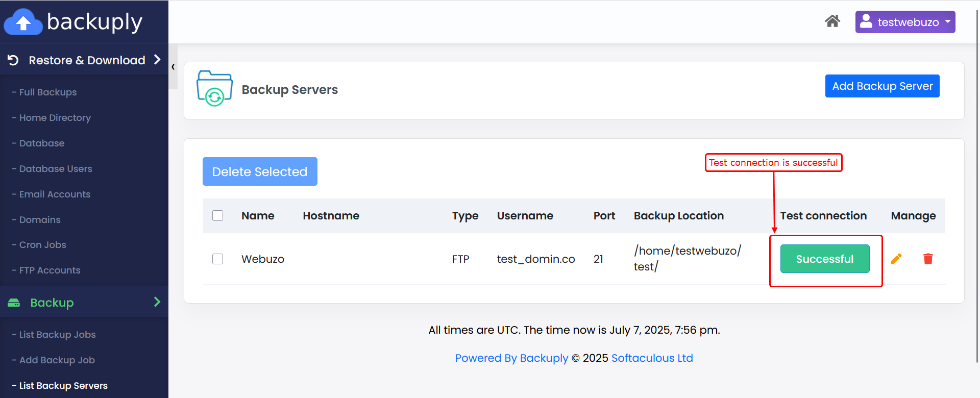This screenshot has height=398, width=980.
Task: Click the red trash delete icon
Action: point(928,259)
